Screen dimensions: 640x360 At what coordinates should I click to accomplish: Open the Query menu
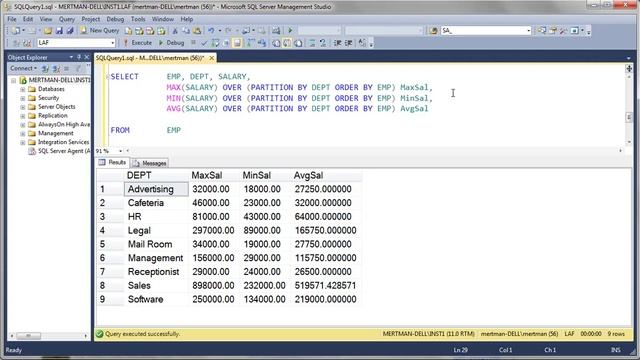tap(67, 19)
